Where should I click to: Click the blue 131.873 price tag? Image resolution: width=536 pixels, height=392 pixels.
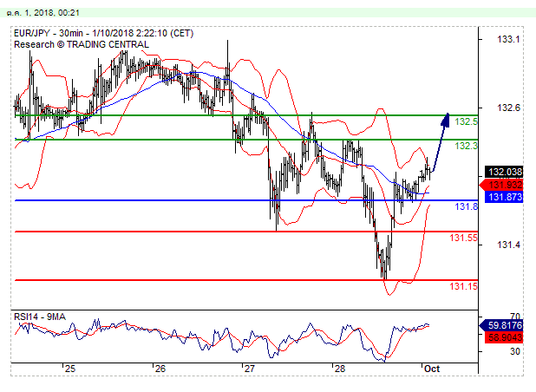coord(504,197)
